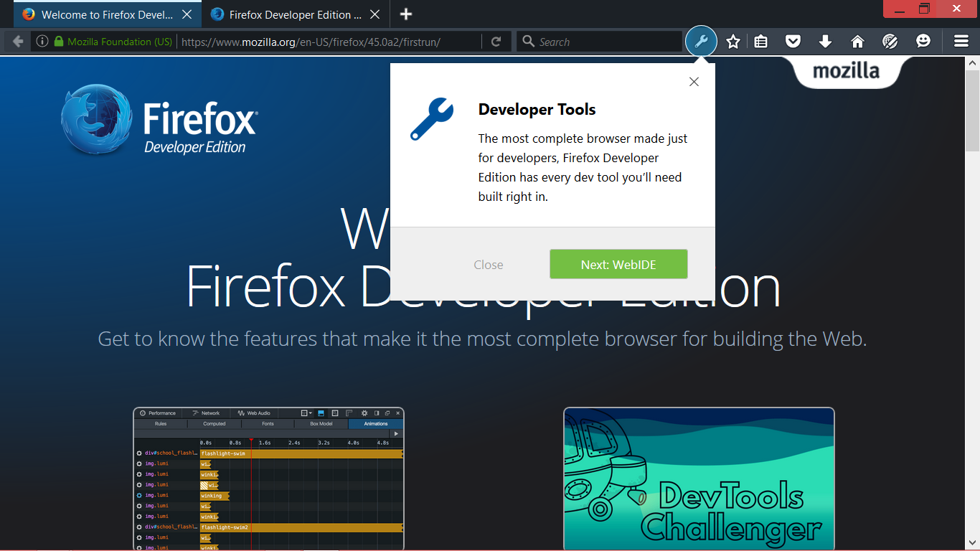
Task: Open the animation inspector screenshot thumbnail
Action: pos(268,479)
